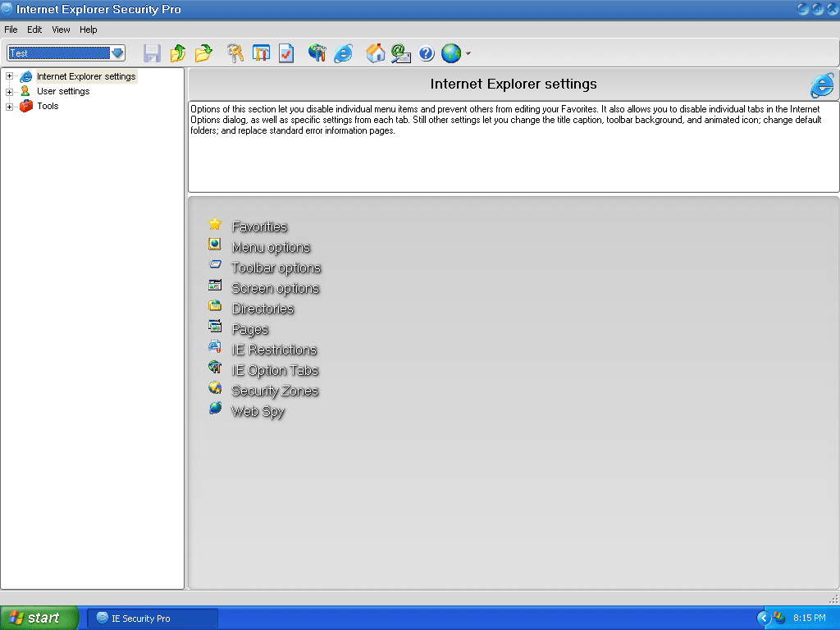Screen dimensions: 840x630
Task: Open the dropdown arrow beside globe icon
Action: [x=468, y=54]
